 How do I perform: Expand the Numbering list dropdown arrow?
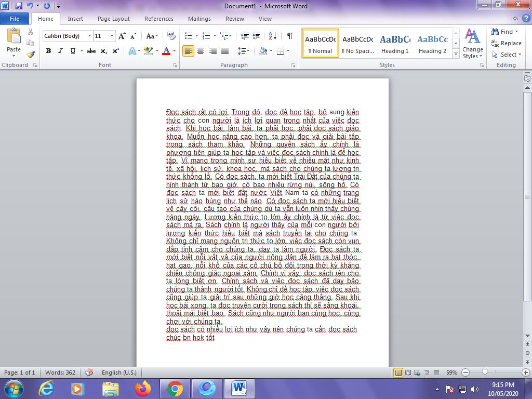[214, 36]
